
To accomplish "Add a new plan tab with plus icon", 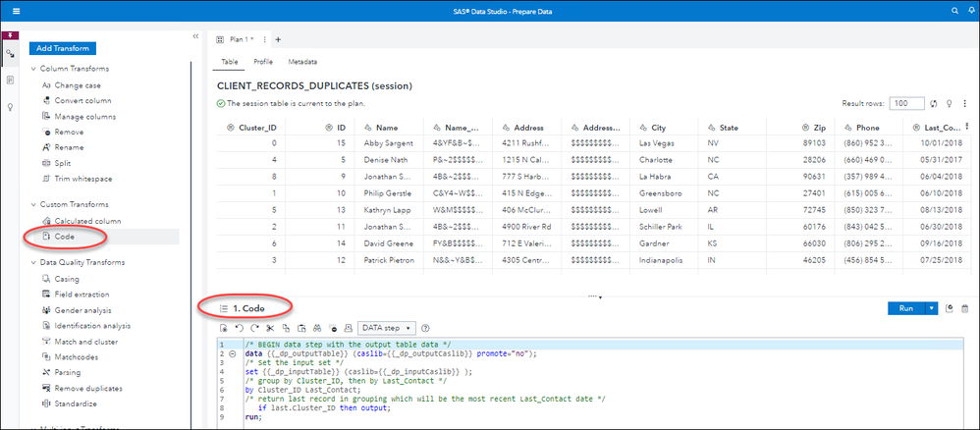I will pos(278,39).
